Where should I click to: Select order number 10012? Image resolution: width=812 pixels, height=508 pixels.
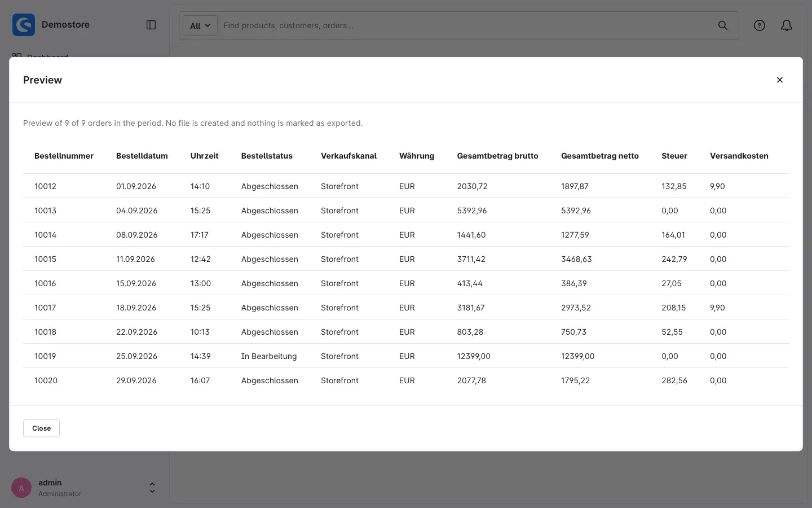(45, 186)
